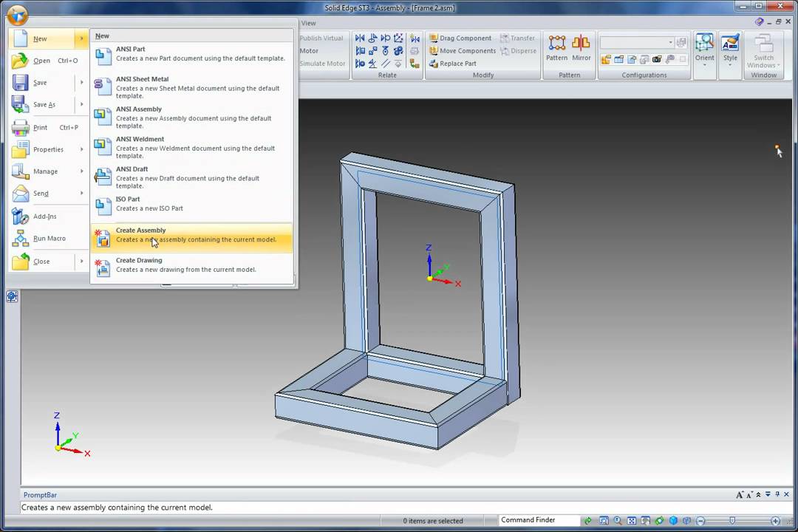Viewport: 798px width, 532px height.
Task: Expand the Properties submenu arrow
Action: [81, 149]
